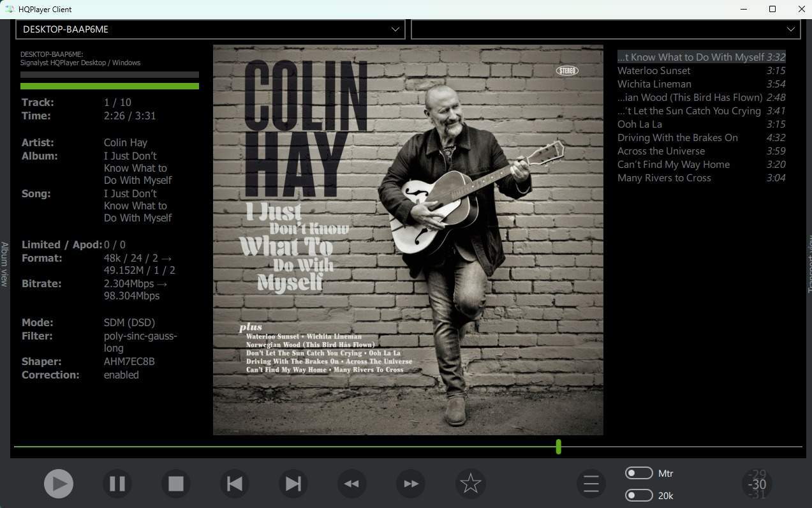Viewport: 812px width, 508px height.
Task: Select Ooh La La in the playlist
Action: pos(701,124)
